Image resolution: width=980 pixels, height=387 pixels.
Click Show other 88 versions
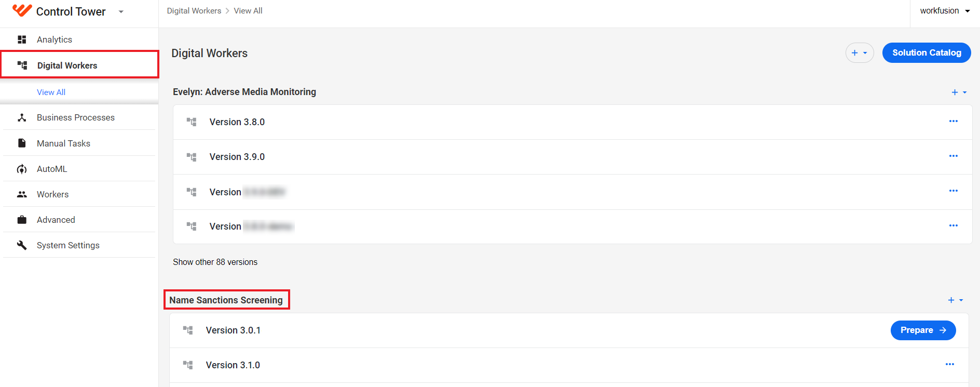coord(215,262)
